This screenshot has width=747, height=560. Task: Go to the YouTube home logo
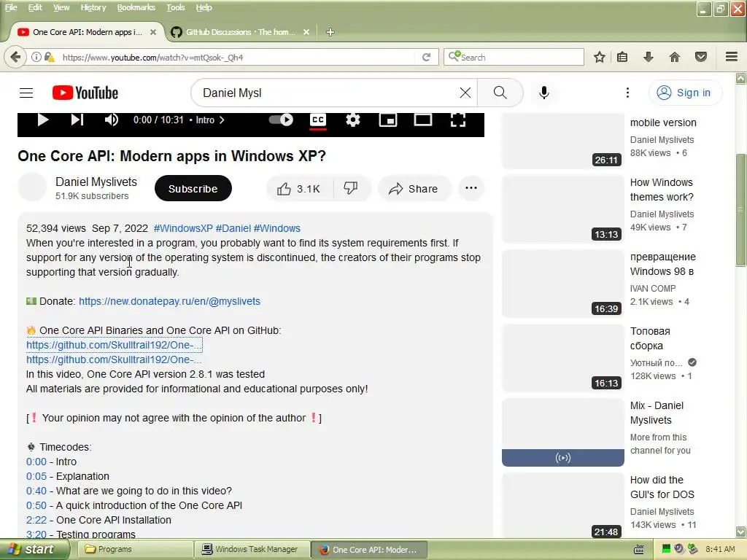point(85,93)
